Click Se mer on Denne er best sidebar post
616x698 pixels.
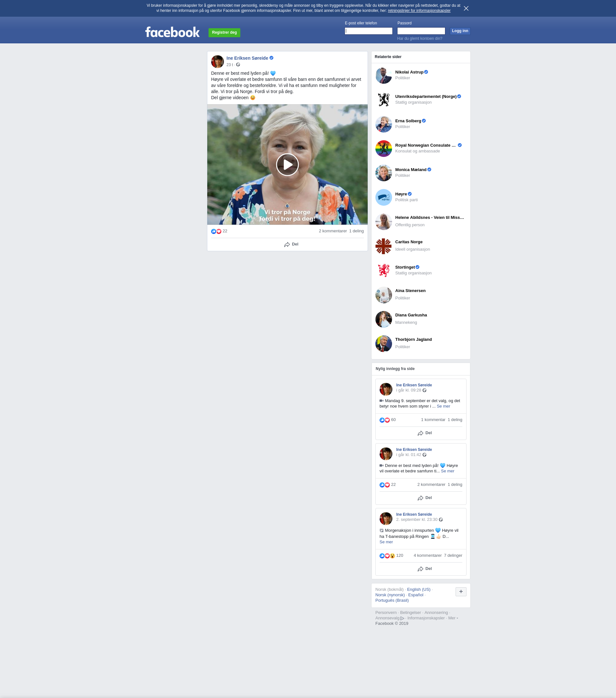click(x=447, y=471)
